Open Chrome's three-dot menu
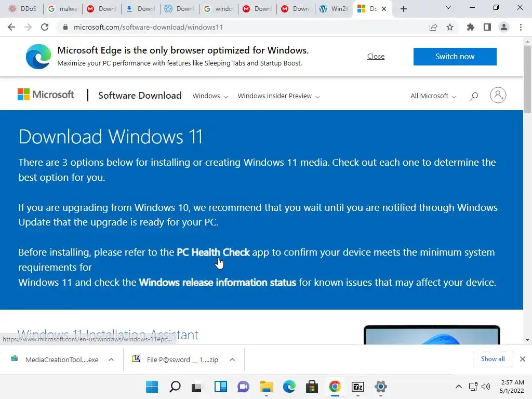The height and width of the screenshot is (399, 532). click(521, 27)
